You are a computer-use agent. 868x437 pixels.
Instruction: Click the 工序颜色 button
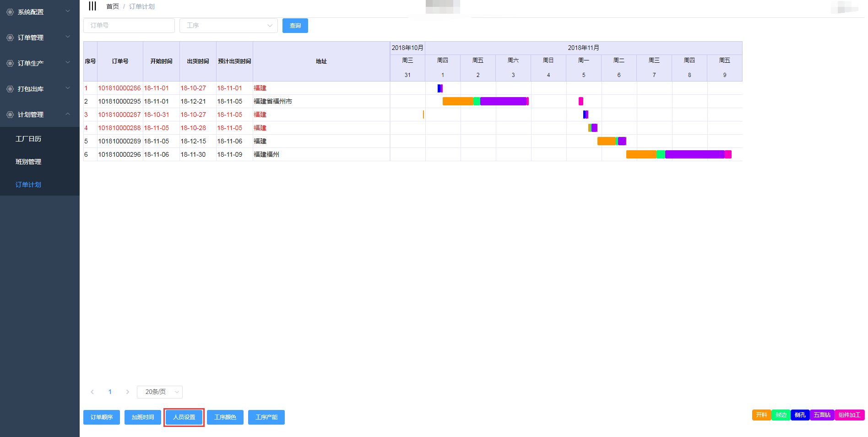pyautogui.click(x=225, y=417)
